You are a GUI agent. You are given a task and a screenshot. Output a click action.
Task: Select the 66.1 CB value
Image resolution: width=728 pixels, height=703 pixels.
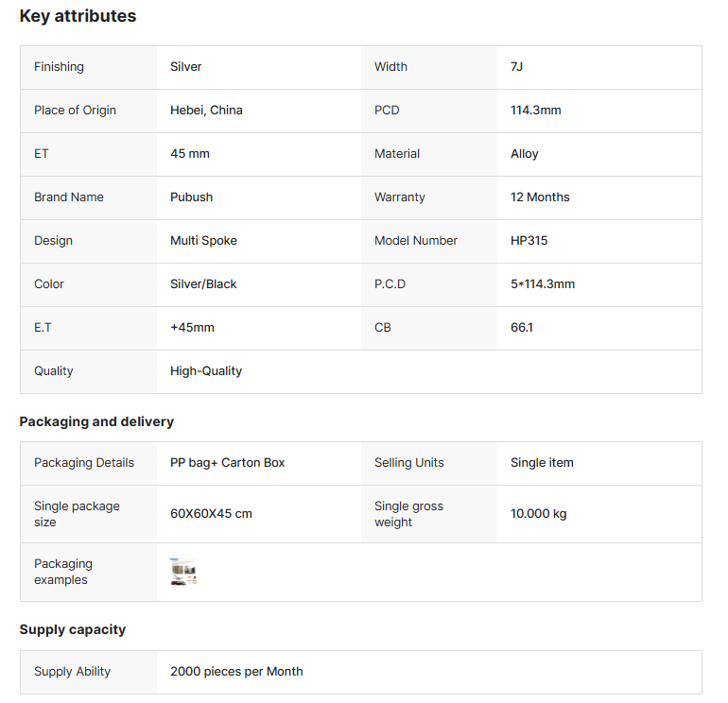coord(521,328)
